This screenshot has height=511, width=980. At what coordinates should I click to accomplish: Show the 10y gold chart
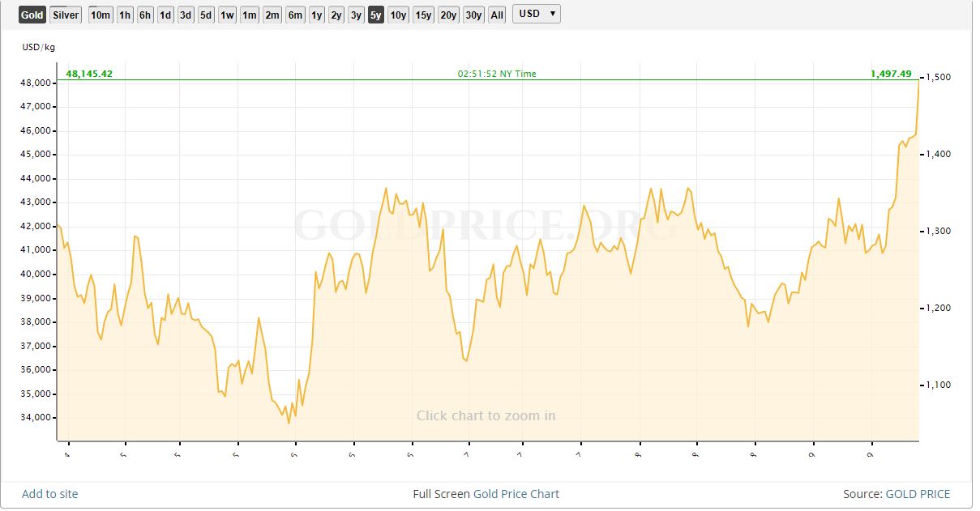[398, 15]
